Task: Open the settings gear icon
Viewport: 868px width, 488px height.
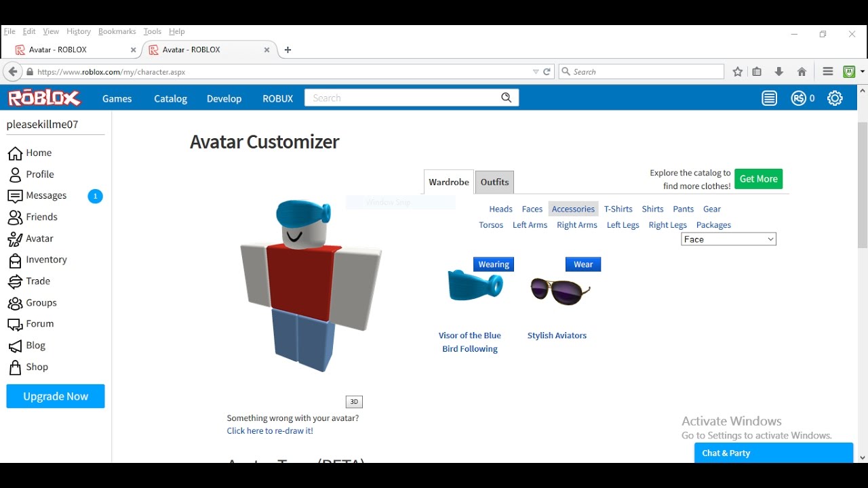Action: tap(835, 98)
